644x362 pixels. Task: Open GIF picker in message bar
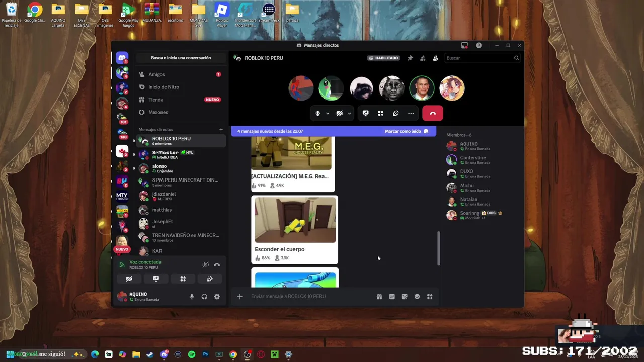point(392,297)
